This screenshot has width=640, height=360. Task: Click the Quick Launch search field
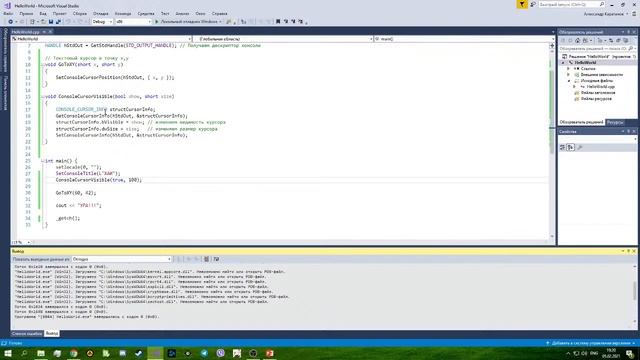(571, 4)
